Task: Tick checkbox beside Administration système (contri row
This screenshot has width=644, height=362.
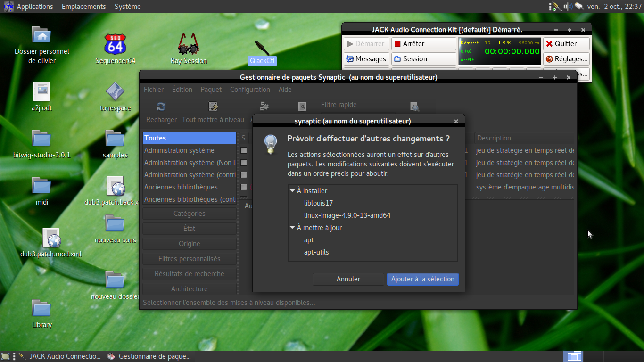Action: pyautogui.click(x=244, y=175)
